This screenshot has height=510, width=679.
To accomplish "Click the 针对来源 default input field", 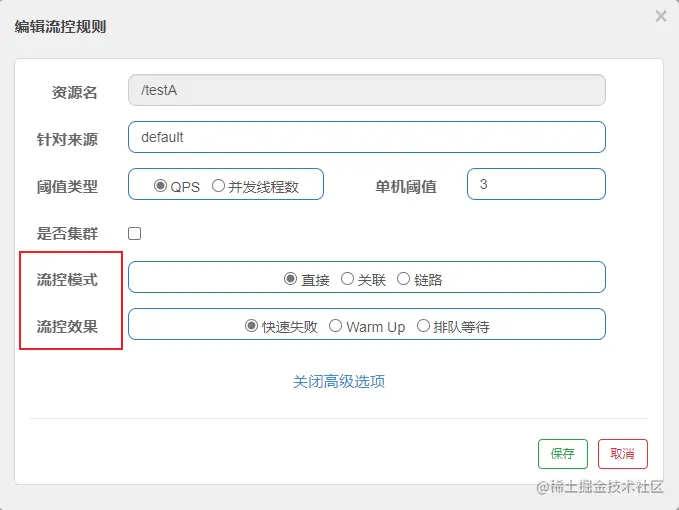I will tap(367, 137).
